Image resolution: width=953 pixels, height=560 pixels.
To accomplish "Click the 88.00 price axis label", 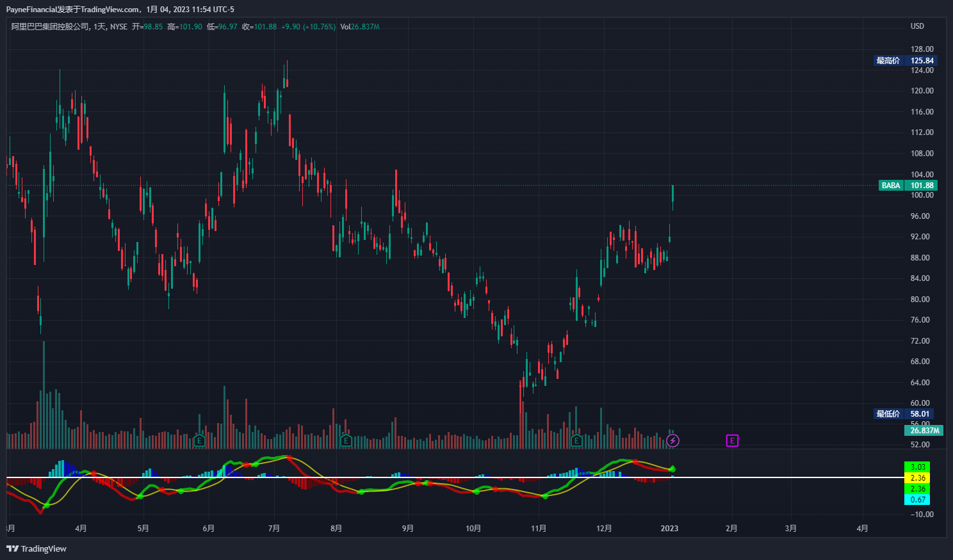I will (x=922, y=258).
